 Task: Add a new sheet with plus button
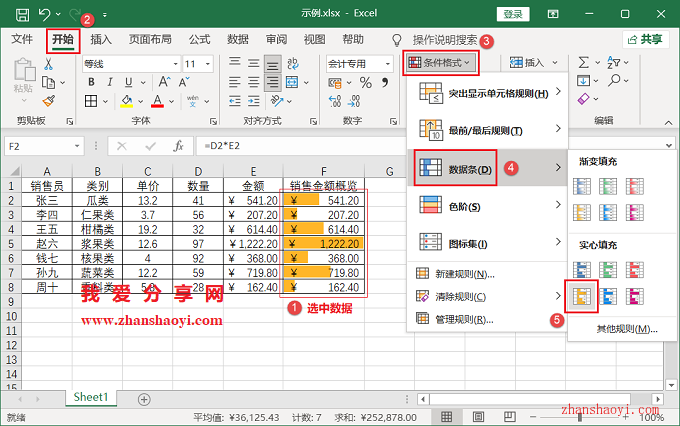tap(144, 399)
